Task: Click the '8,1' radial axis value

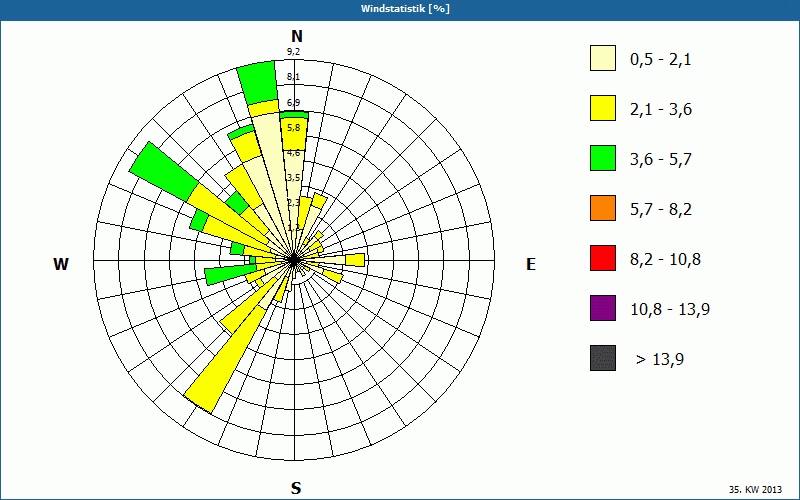Action: point(293,77)
